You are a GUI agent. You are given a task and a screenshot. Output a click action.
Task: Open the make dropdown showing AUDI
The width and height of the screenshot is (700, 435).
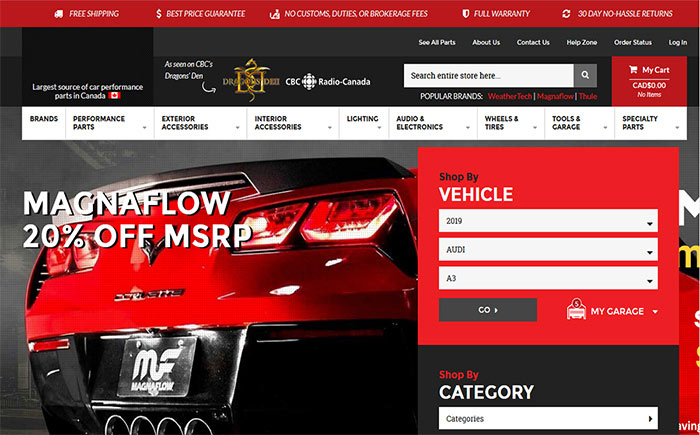[x=548, y=249]
